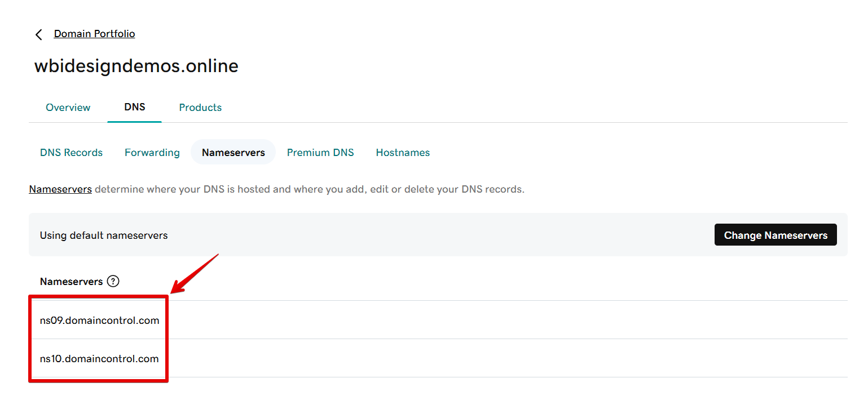Click the "Using default nameservers" status text

104,235
